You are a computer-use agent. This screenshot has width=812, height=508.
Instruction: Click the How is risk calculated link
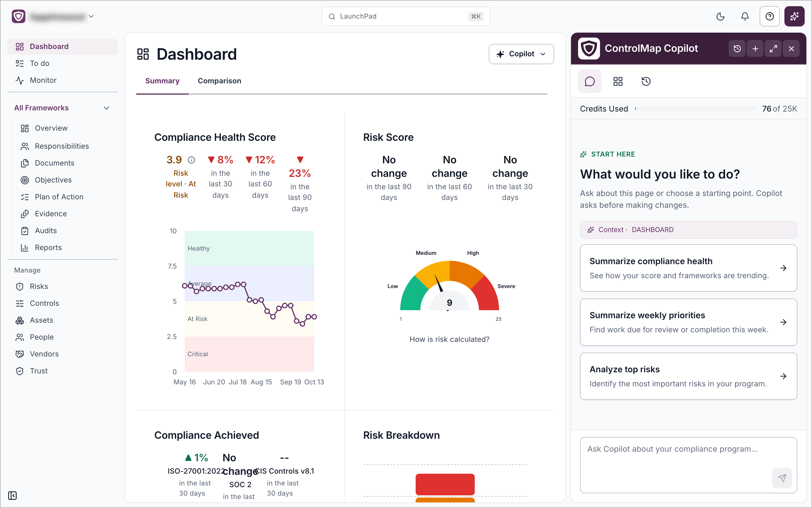tap(450, 339)
